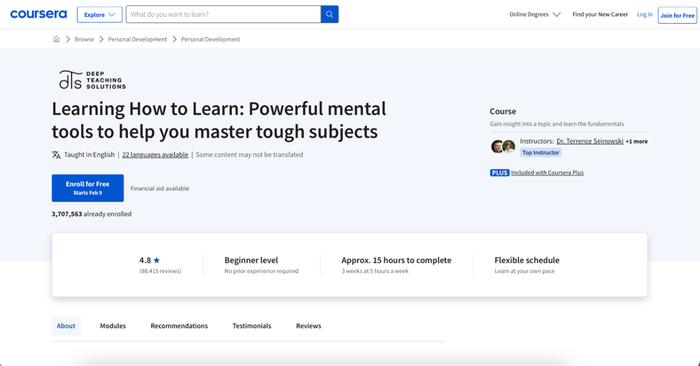Image resolution: width=700 pixels, height=366 pixels.
Task: Click 'Learn at your own pace' text
Action: tap(525, 271)
